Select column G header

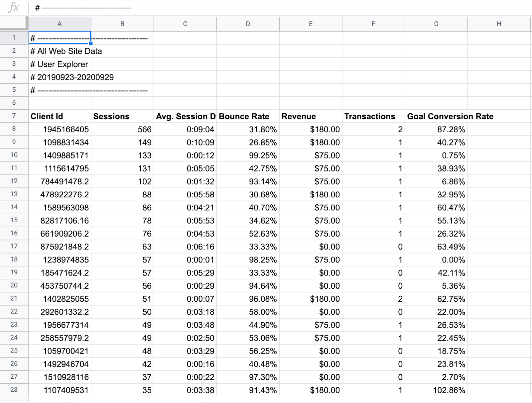[x=436, y=24]
